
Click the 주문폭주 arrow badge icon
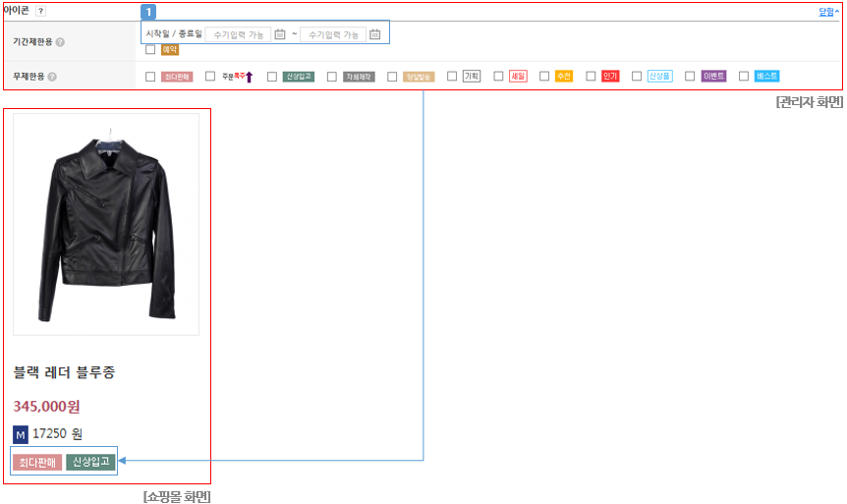click(x=238, y=77)
